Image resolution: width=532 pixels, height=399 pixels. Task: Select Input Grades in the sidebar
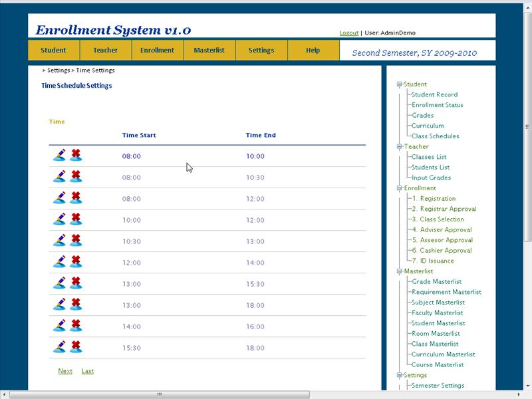point(431,178)
